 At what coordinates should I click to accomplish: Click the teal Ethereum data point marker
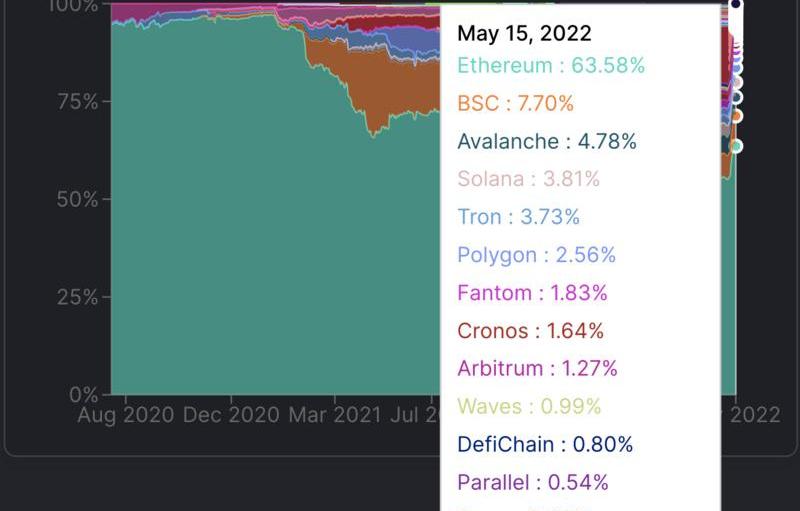[x=737, y=146]
